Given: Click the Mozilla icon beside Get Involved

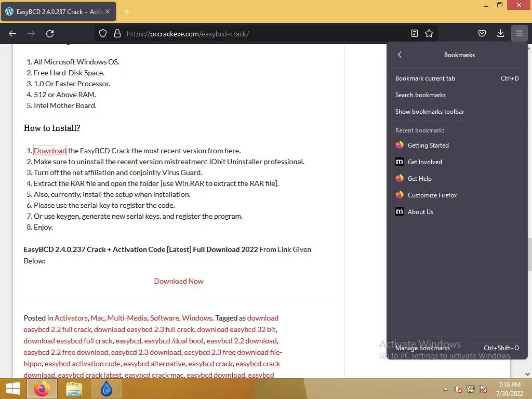Looking at the screenshot, I should tap(400, 162).
